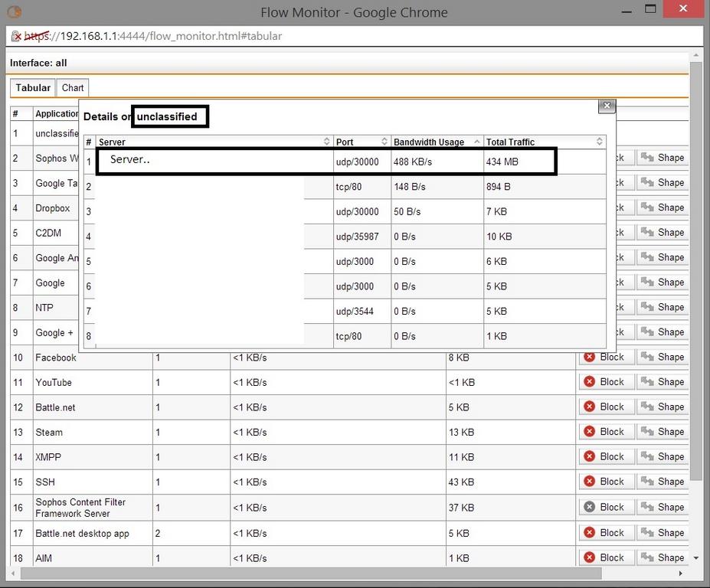710x588 pixels.
Task: Shape traffic in row 2 Sophos
Action: pyautogui.click(x=663, y=158)
